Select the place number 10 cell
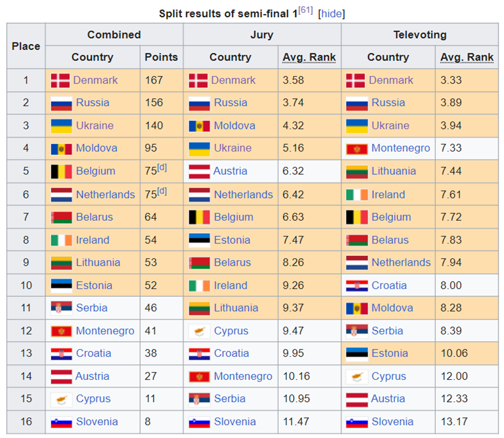This screenshot has height=438, width=504. [26, 286]
